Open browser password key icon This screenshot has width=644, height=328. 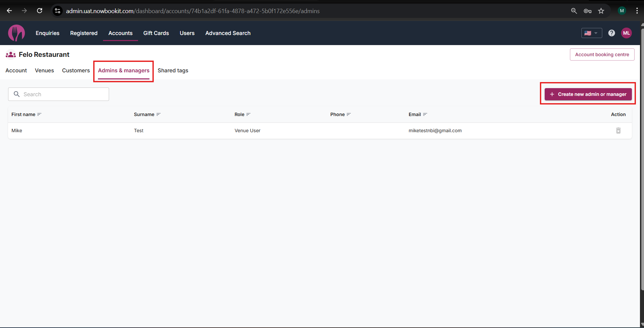[x=587, y=11]
